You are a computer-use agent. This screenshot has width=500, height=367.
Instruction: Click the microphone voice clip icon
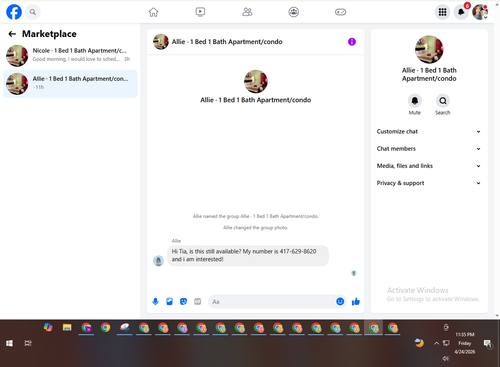tap(155, 302)
